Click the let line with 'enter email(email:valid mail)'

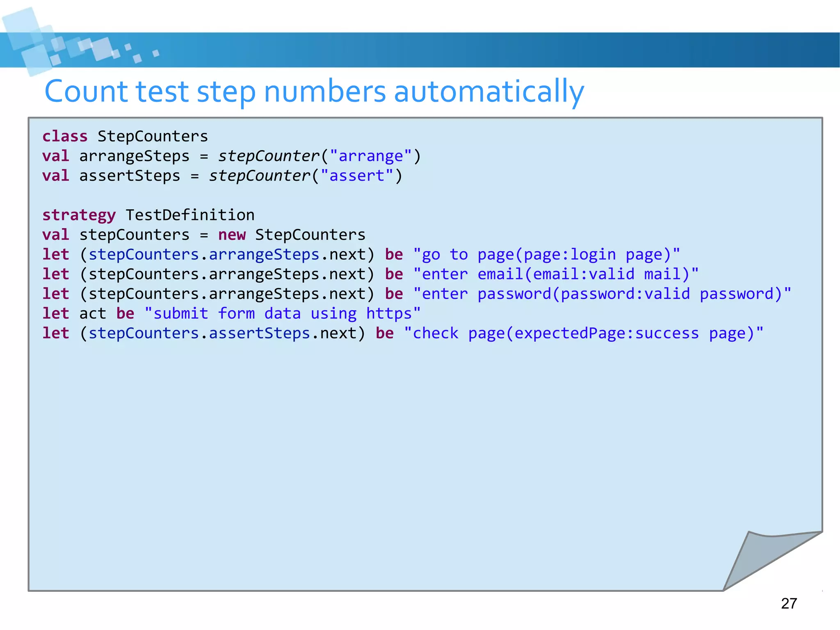pos(371,274)
